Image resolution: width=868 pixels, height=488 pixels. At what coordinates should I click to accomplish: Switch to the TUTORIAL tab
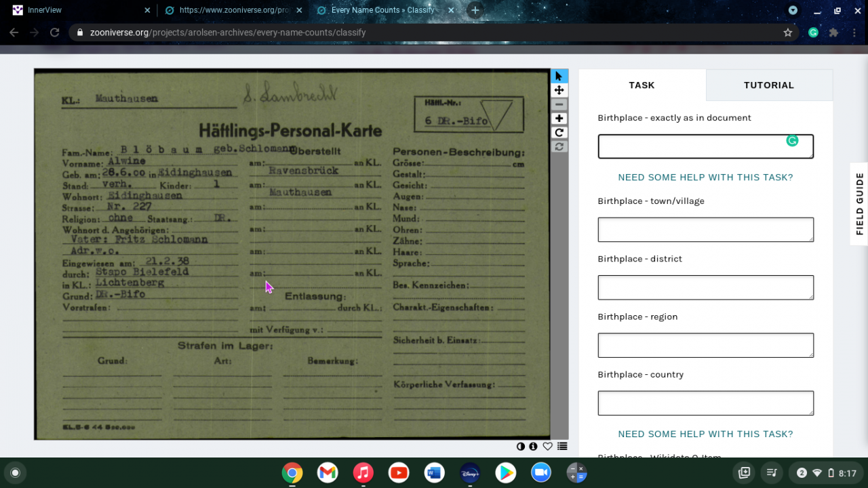(x=769, y=85)
